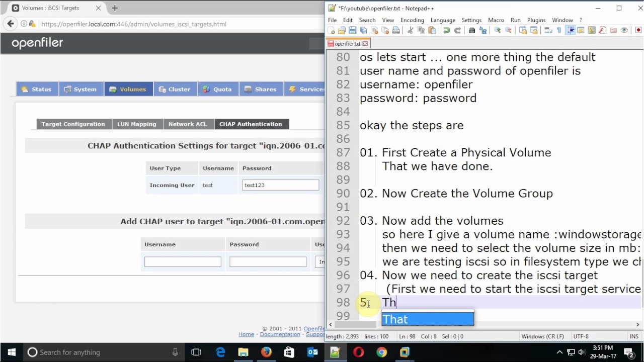Open the Function List icon
This screenshot has width=644, height=362.
(602, 30)
